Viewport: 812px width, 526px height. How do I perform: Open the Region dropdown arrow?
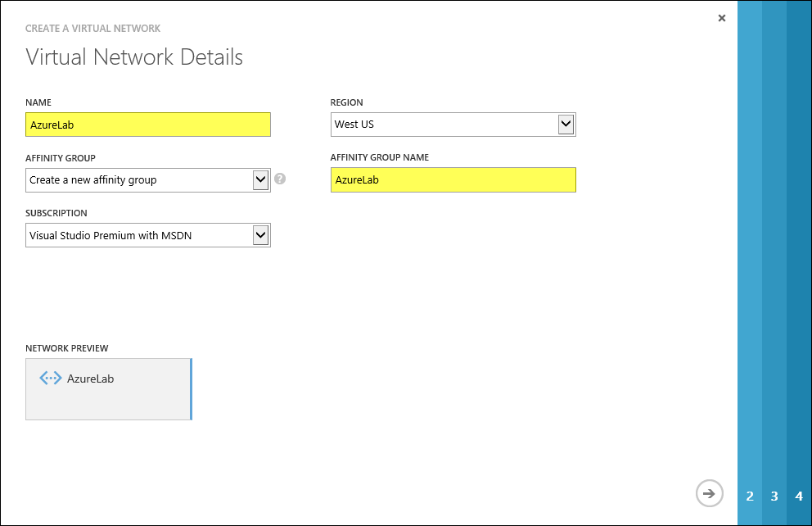[x=566, y=125]
